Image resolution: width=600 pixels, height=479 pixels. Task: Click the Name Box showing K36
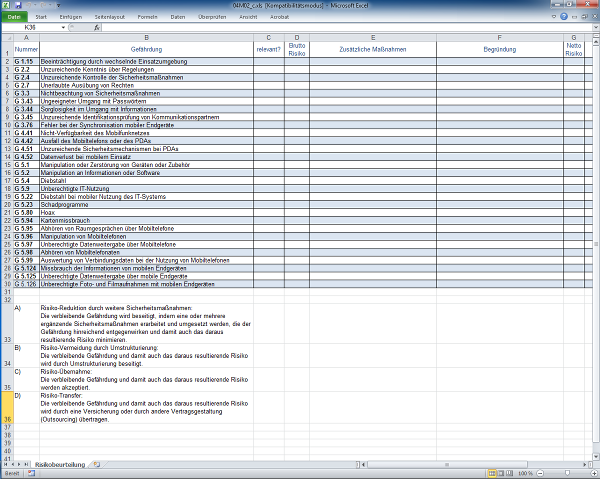(x=30, y=28)
